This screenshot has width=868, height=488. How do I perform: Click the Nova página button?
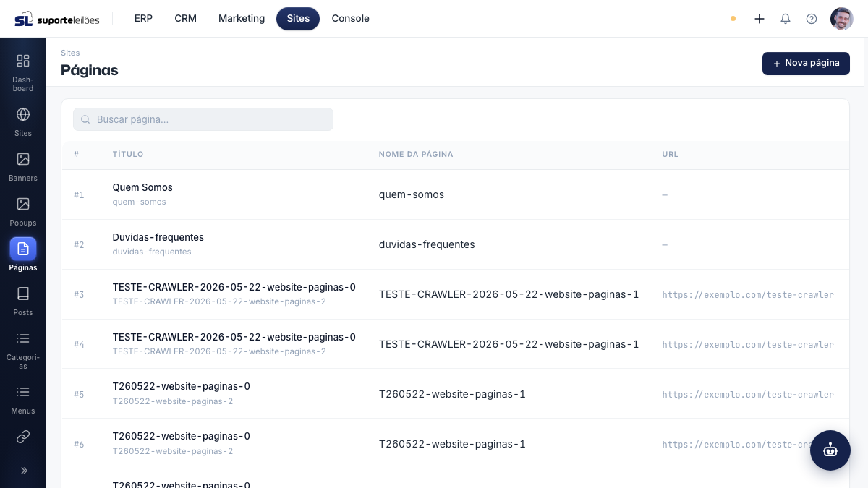point(806,64)
